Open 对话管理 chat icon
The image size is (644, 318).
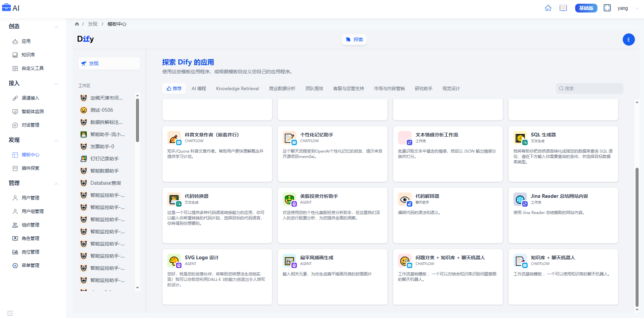click(x=15, y=125)
